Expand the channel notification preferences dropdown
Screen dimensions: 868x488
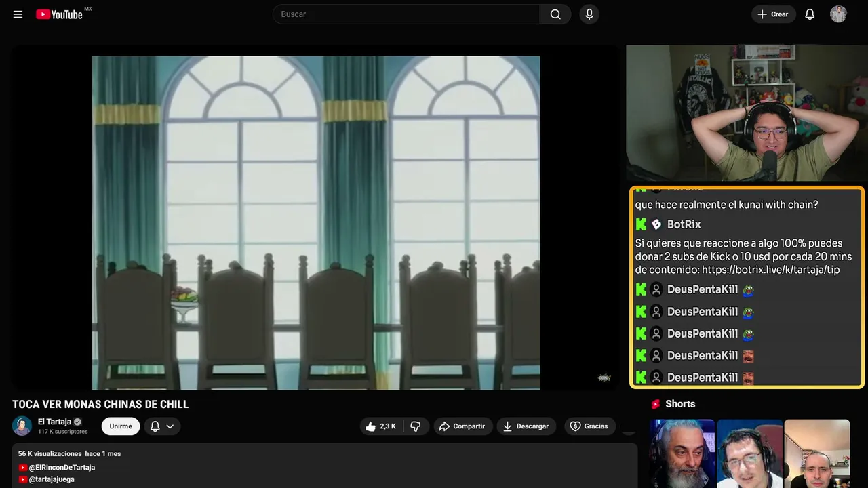click(x=162, y=426)
